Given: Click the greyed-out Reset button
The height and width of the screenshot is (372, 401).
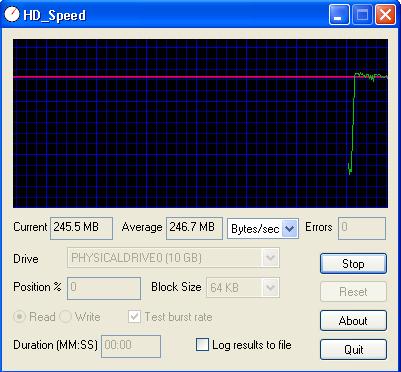Looking at the screenshot, I should click(353, 292).
